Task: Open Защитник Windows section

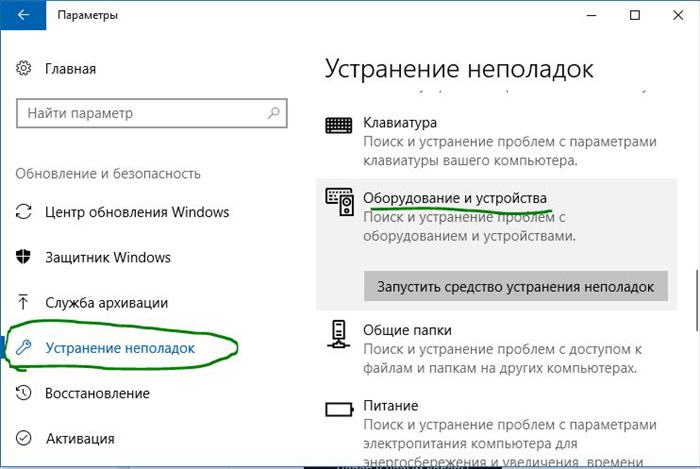Action: coord(108,257)
